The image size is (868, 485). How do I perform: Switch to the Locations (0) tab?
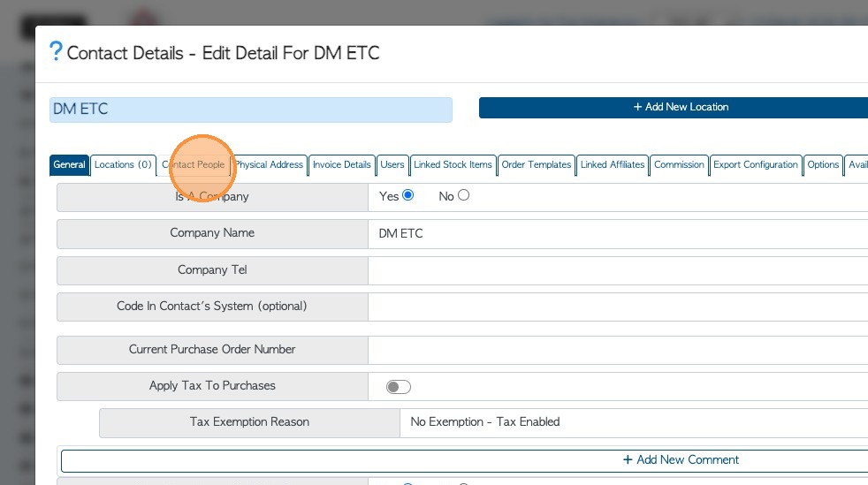click(124, 165)
